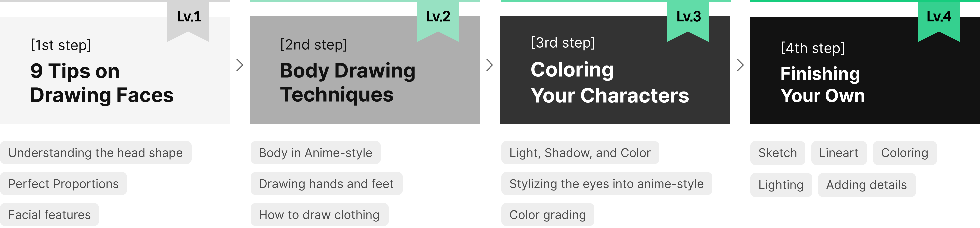Image resolution: width=980 pixels, height=228 pixels.
Task: Click the chevron arrow after the 2nd step card
Action: [490, 65]
